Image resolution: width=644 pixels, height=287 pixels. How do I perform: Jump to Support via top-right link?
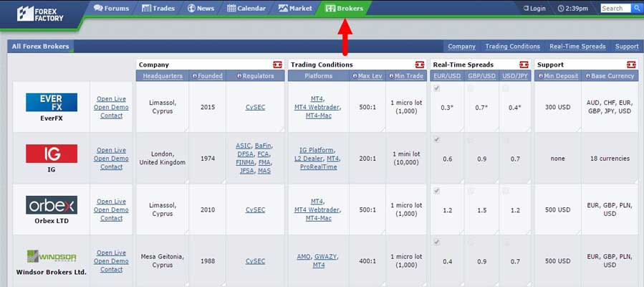pos(627,47)
